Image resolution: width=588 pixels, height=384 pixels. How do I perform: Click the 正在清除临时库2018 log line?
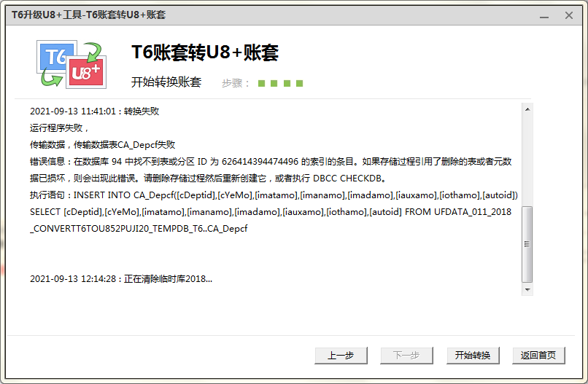point(121,279)
